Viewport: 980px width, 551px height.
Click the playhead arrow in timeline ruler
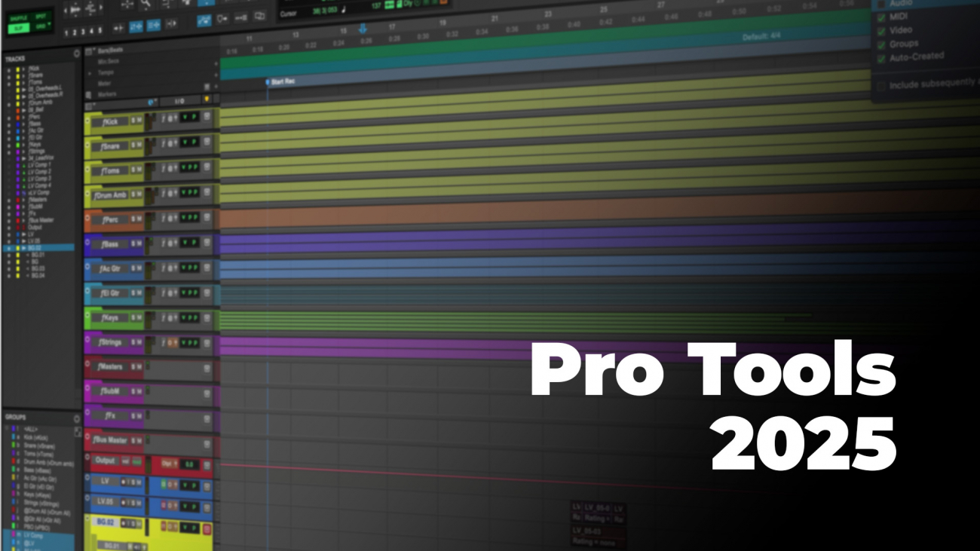pos(363,29)
